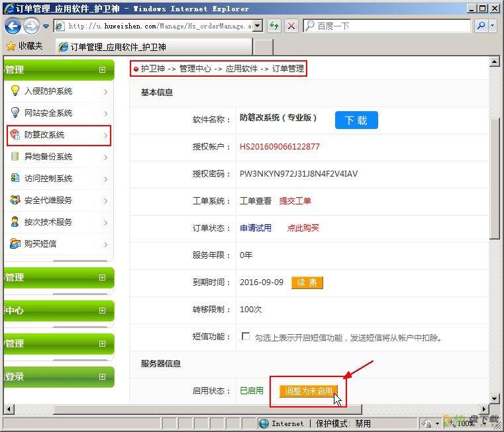Open the search provider dropdown arrow

(493, 26)
